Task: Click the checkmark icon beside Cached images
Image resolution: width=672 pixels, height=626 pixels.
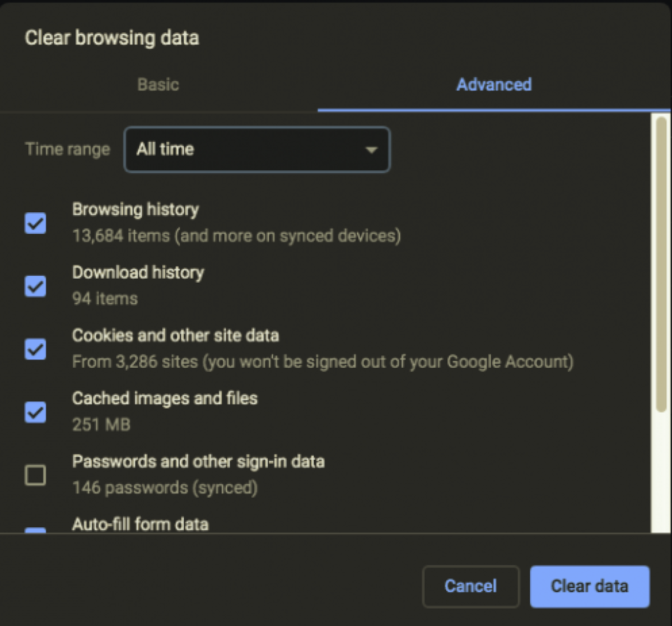Action: coord(35,412)
